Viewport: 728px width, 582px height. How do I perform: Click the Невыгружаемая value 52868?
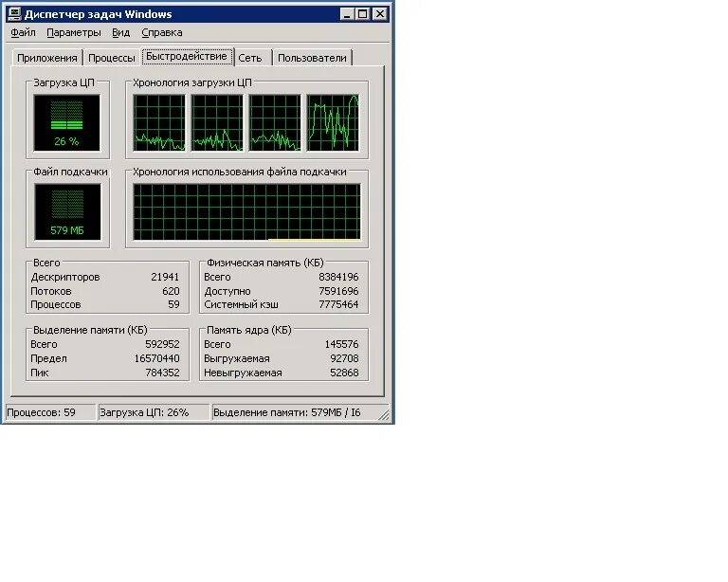click(x=344, y=373)
